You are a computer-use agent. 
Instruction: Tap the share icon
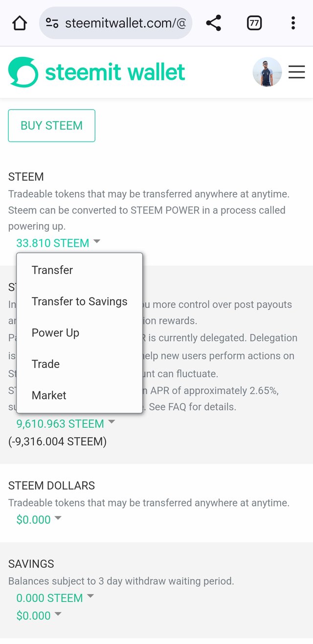click(x=213, y=23)
